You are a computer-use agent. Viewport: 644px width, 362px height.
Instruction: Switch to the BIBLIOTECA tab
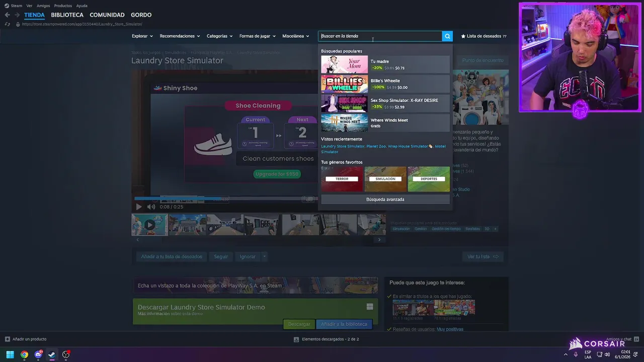tap(67, 15)
